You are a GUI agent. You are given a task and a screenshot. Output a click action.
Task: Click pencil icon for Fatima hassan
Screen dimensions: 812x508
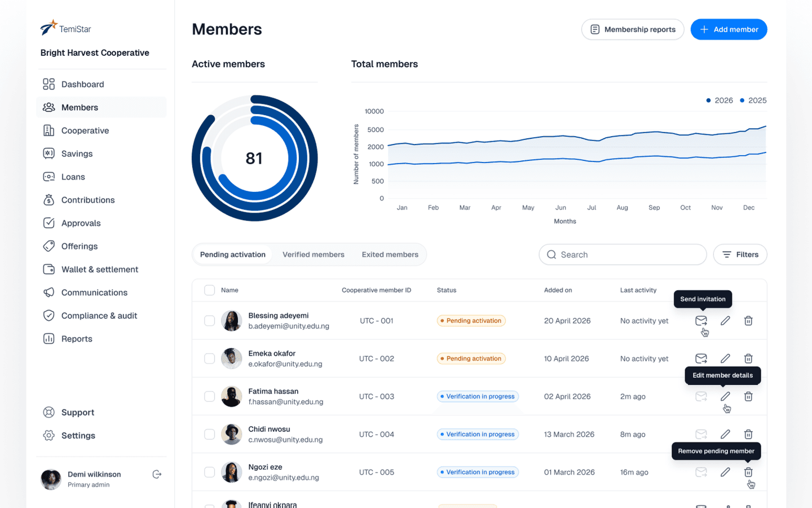[725, 396]
